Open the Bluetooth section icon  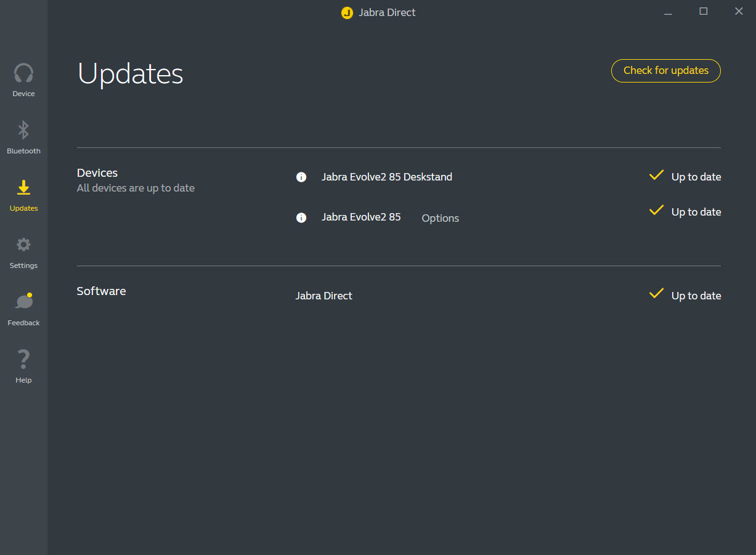(x=23, y=130)
